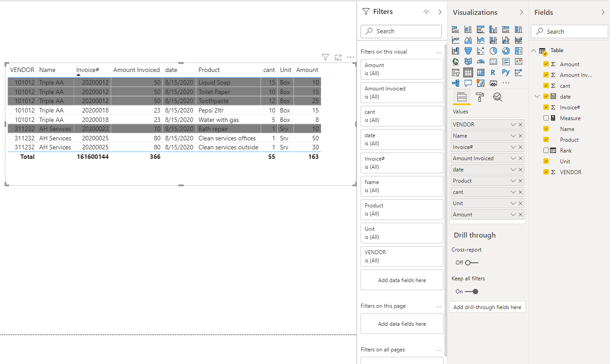Choose the R script visual
Viewport: 610px width, 364px height.
pyautogui.click(x=493, y=72)
